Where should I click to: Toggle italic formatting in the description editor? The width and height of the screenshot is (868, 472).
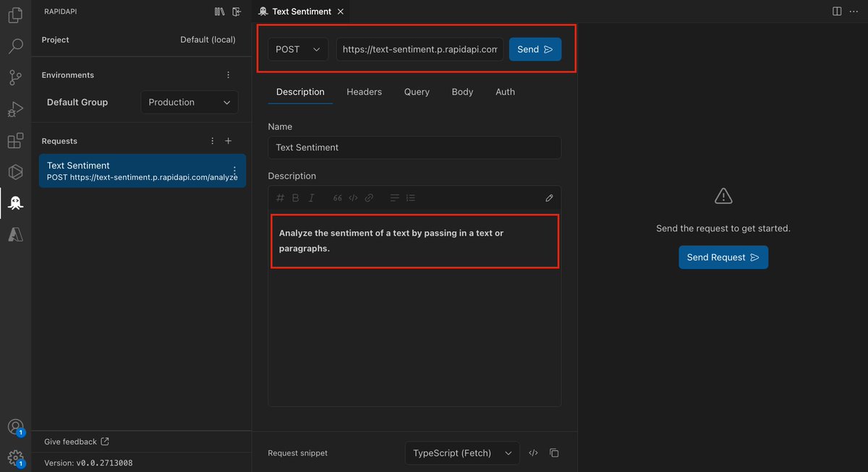311,197
